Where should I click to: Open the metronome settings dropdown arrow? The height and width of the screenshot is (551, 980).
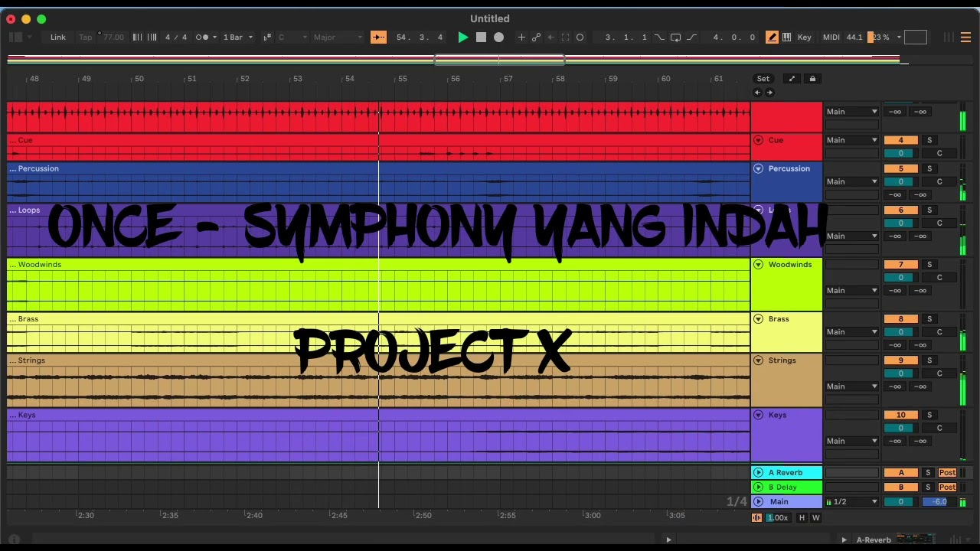[x=214, y=37]
